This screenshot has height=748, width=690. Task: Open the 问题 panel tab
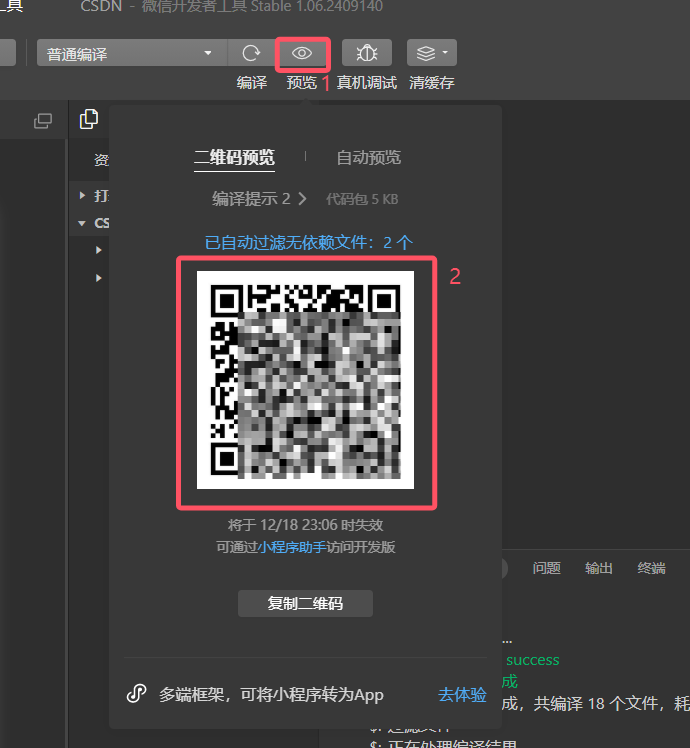click(x=546, y=568)
